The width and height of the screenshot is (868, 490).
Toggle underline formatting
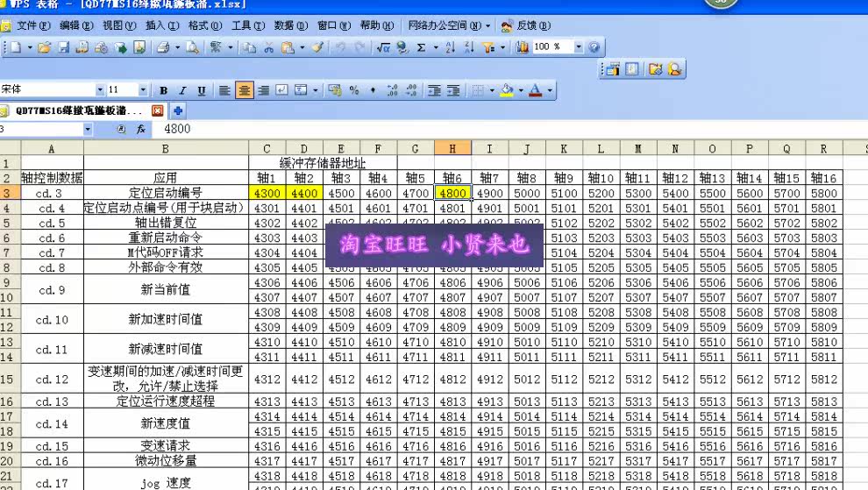pyautogui.click(x=202, y=90)
